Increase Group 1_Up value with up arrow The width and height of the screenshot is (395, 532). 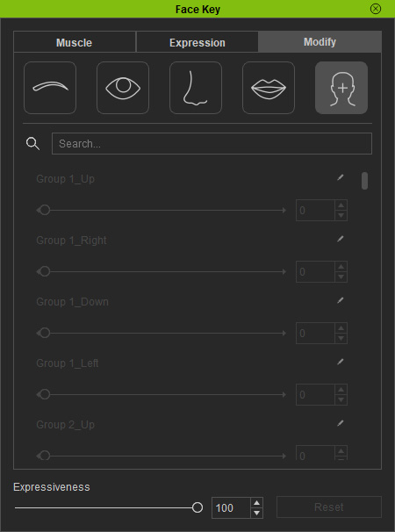(341, 205)
